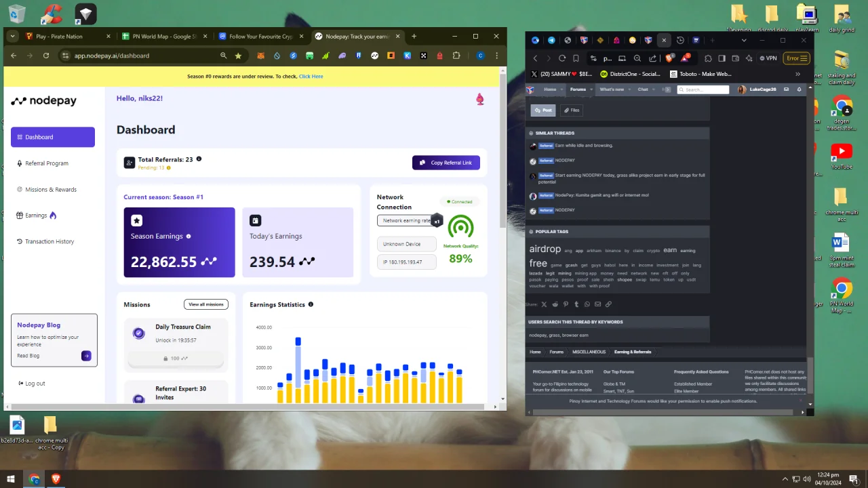The height and width of the screenshot is (488, 868).
Task: Click the Brave Shields lion icon
Action: [x=670, y=58]
